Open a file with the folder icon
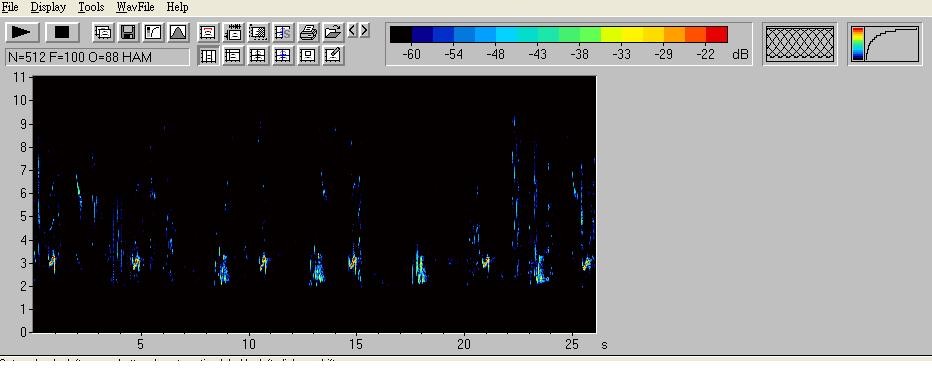 (x=333, y=32)
